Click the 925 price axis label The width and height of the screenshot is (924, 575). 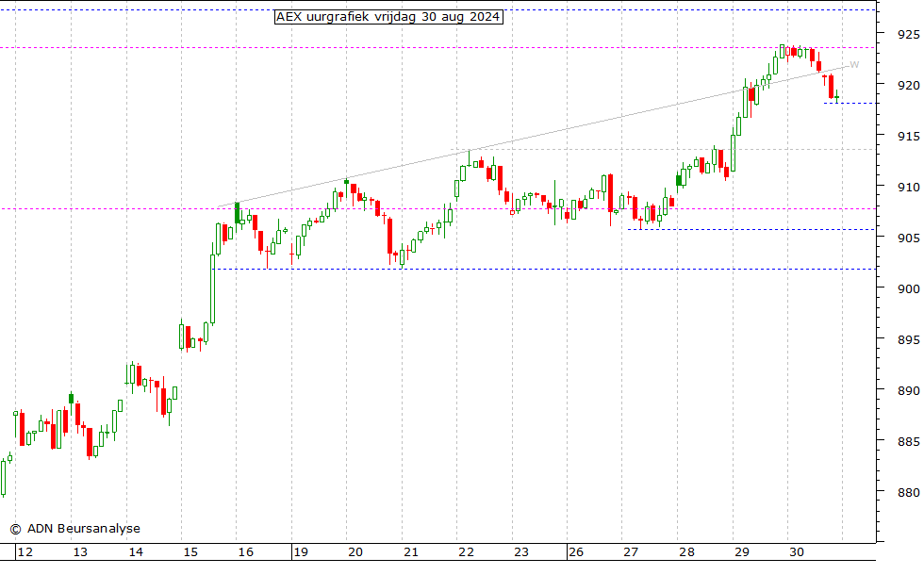point(908,34)
